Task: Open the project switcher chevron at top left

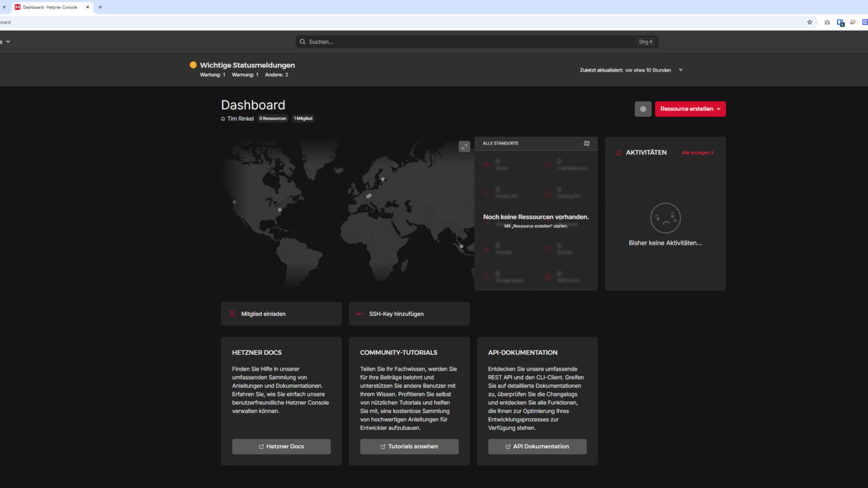Action: (x=8, y=42)
